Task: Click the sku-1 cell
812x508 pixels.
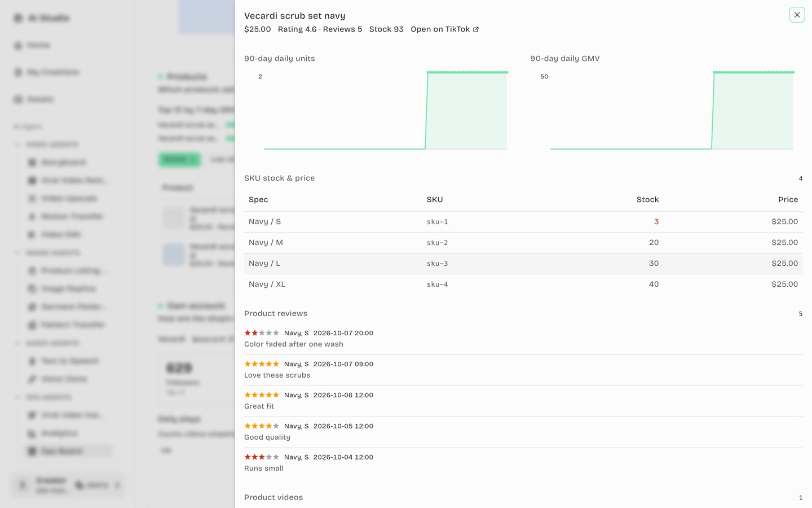Action: (x=438, y=222)
